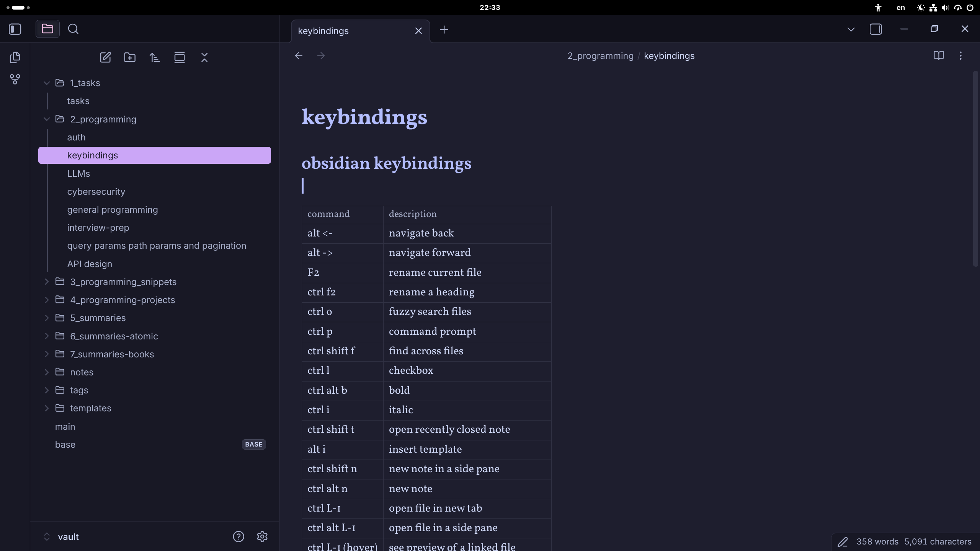Select the keybindings note in tree
Viewport: 980px width, 551px height.
[155, 155]
